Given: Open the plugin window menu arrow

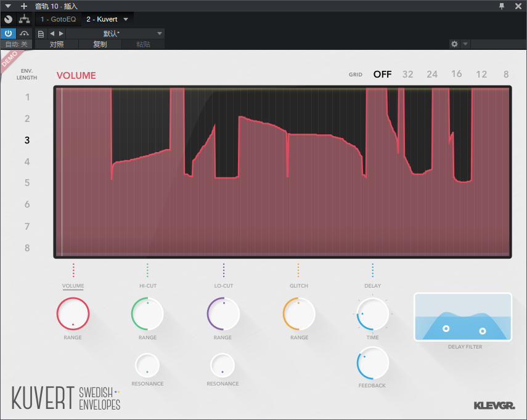Looking at the screenshot, I should click(x=8, y=6).
